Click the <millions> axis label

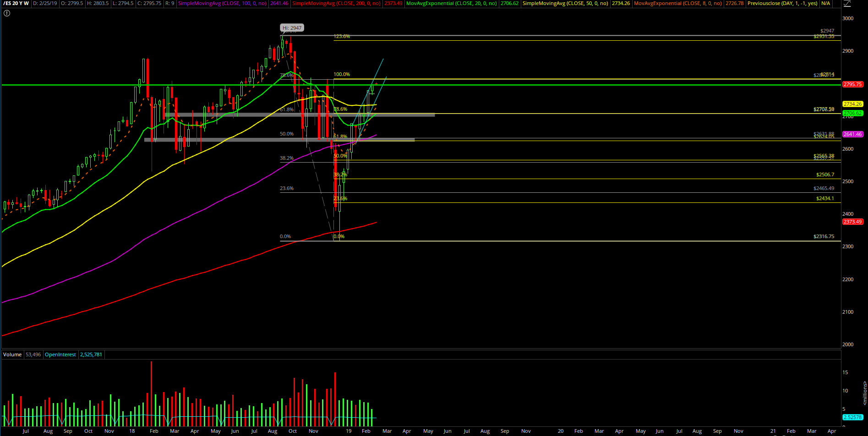[864, 393]
